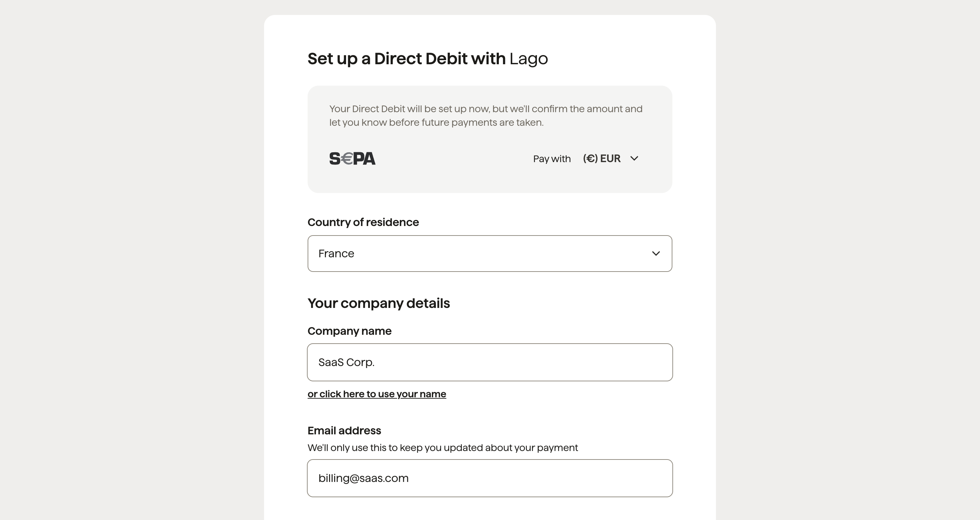Click the Direct Debit confirmation notice paragraph
The image size is (980, 520).
click(486, 116)
